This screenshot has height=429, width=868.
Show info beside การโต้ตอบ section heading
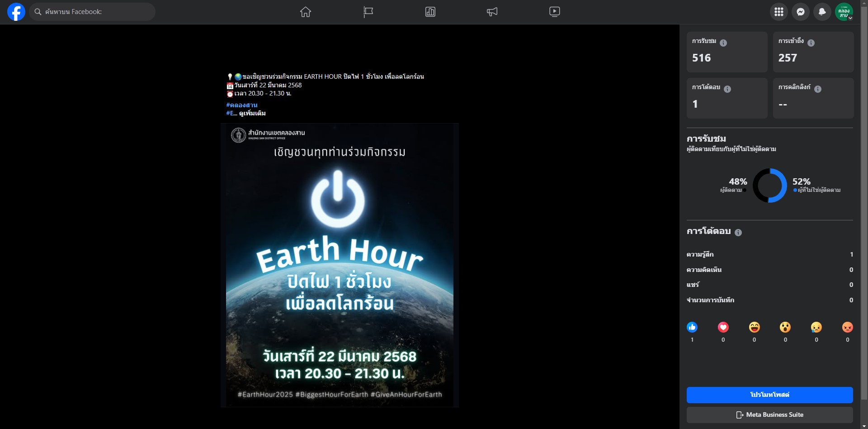[738, 233]
